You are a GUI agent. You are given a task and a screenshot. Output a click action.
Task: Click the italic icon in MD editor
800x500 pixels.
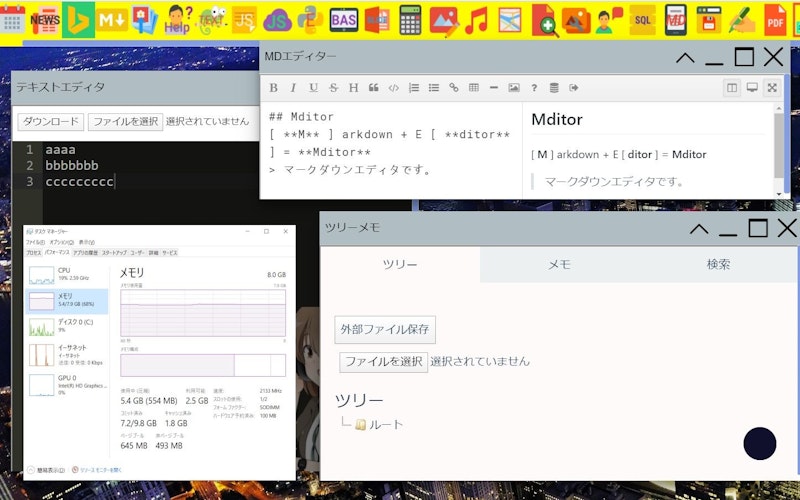coord(294,88)
